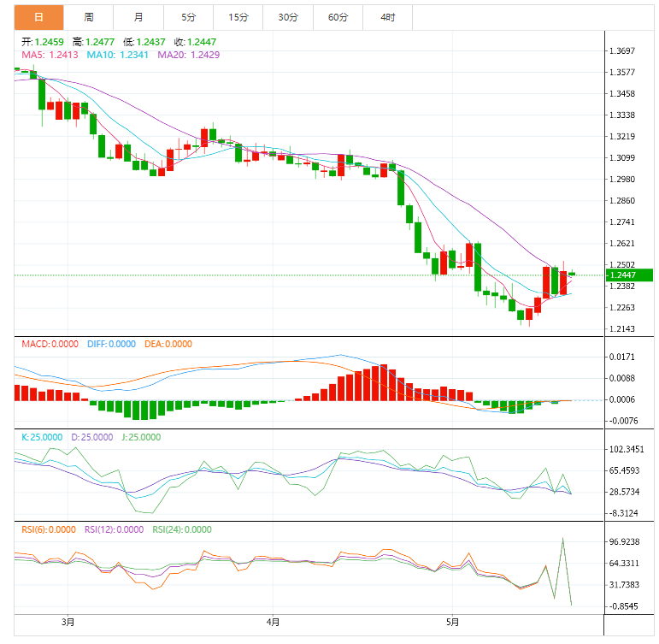Click the DEA: 0.0000 label
The image size is (659, 644).
click(x=168, y=344)
